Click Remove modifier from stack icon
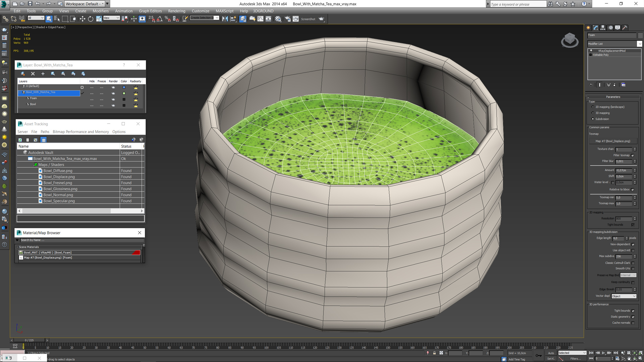Viewport: 644px width, 362px height. [x=614, y=85]
